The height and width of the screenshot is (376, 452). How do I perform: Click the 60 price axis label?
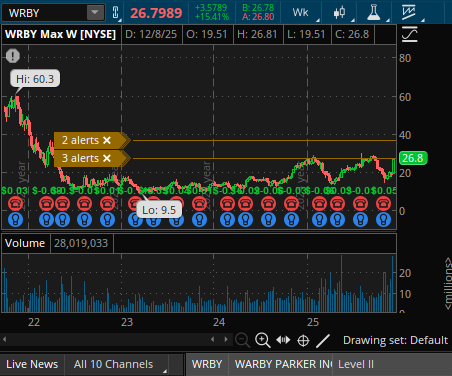tap(405, 97)
